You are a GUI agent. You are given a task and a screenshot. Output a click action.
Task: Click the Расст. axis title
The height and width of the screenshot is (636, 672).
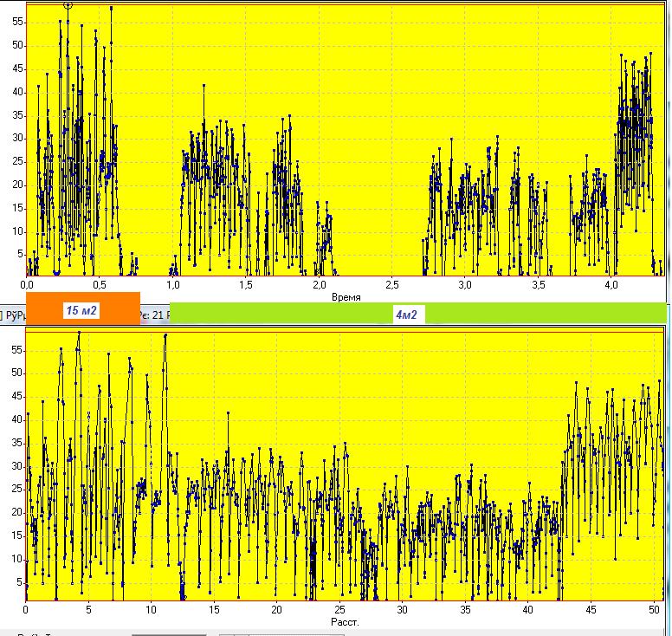(345, 621)
